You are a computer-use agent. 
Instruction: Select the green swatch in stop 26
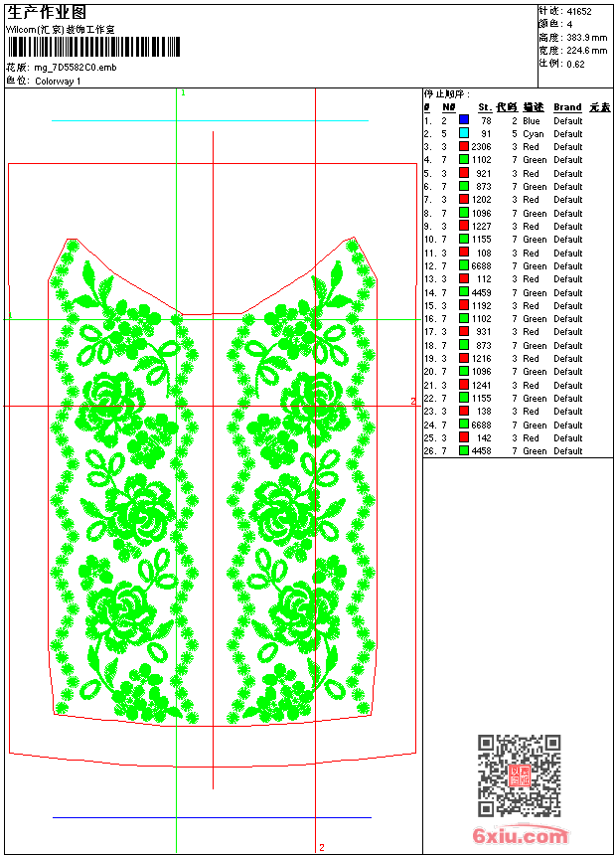pyautogui.click(x=464, y=450)
